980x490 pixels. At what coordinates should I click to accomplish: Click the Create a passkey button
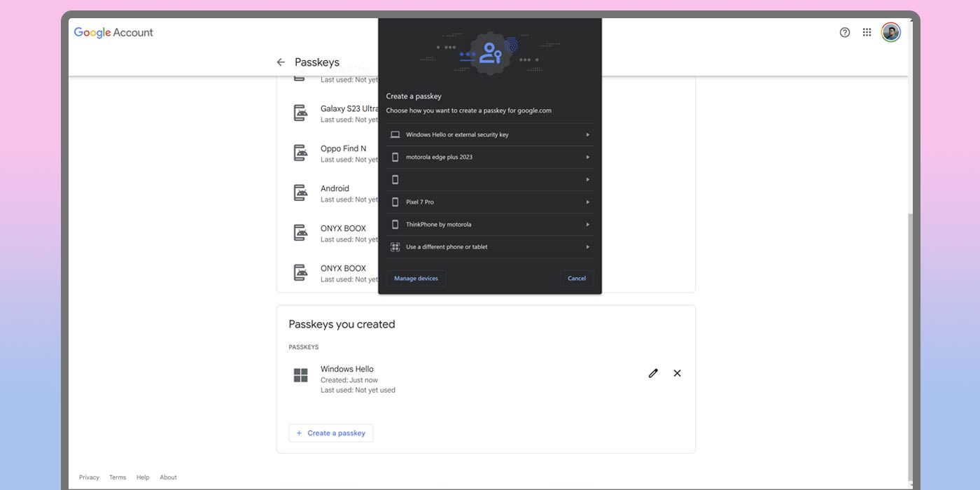[x=330, y=433]
